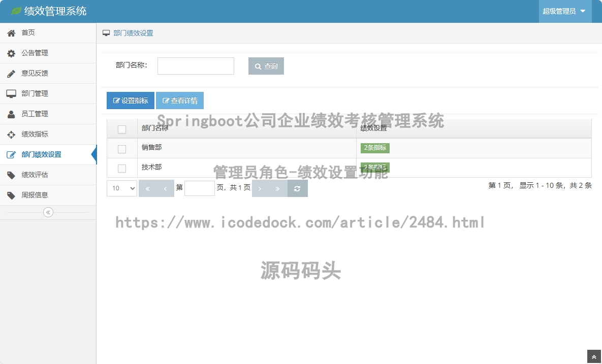Viewport: 602px width, 364px height.
Task: Click the 查看详情 button
Action: pos(180,101)
